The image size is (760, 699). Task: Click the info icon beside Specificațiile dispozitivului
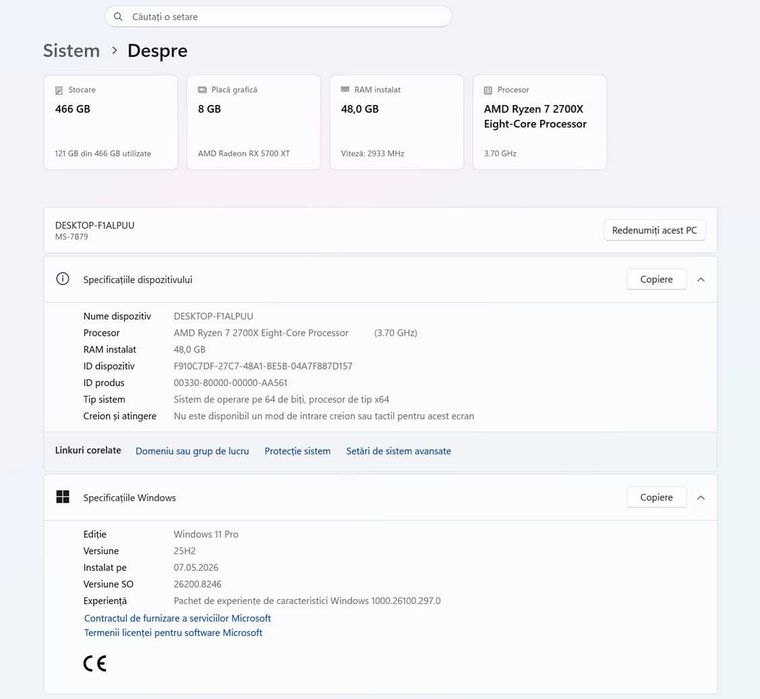pyautogui.click(x=63, y=279)
